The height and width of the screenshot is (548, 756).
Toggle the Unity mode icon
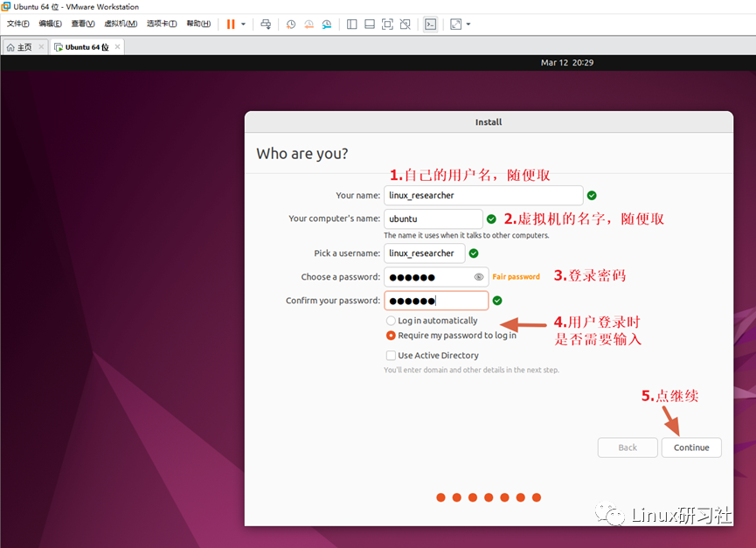[406, 24]
